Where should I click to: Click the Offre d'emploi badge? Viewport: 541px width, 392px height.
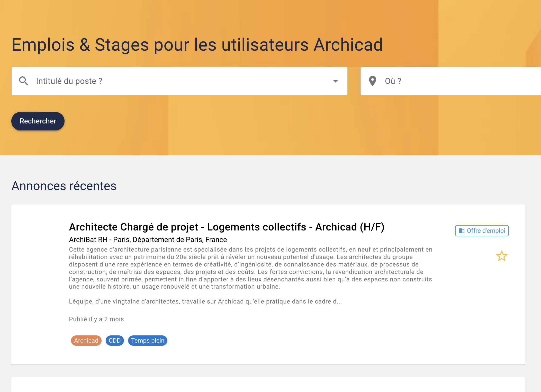(482, 231)
